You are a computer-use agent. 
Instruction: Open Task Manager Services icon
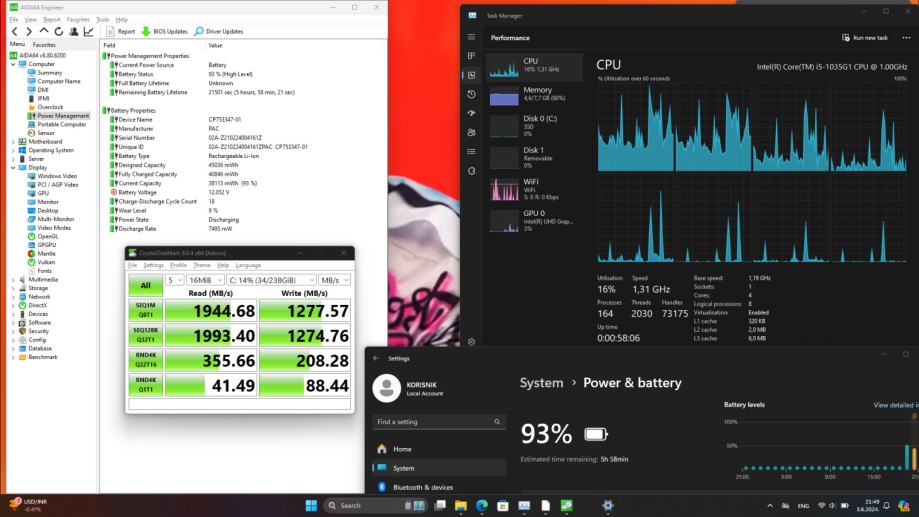click(471, 171)
